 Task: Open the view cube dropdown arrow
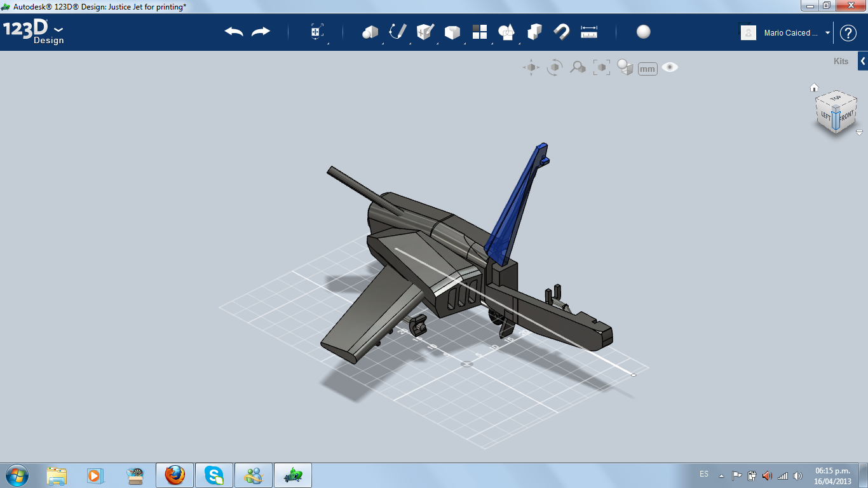coord(859,133)
